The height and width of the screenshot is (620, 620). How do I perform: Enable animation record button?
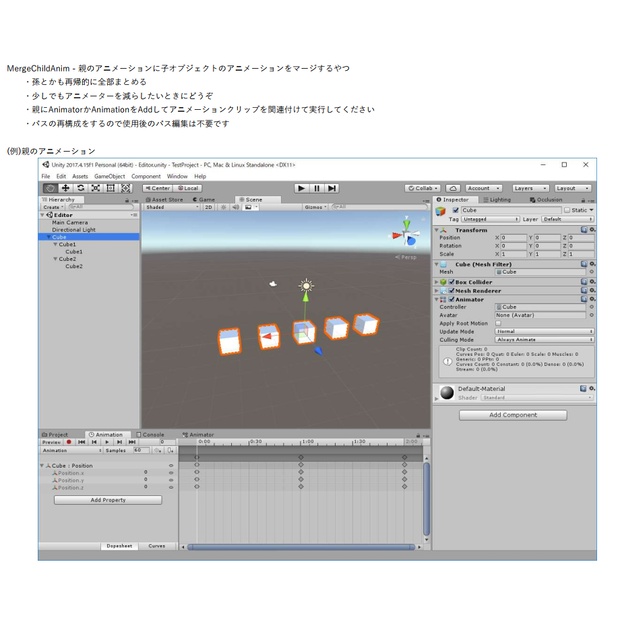click(x=69, y=442)
